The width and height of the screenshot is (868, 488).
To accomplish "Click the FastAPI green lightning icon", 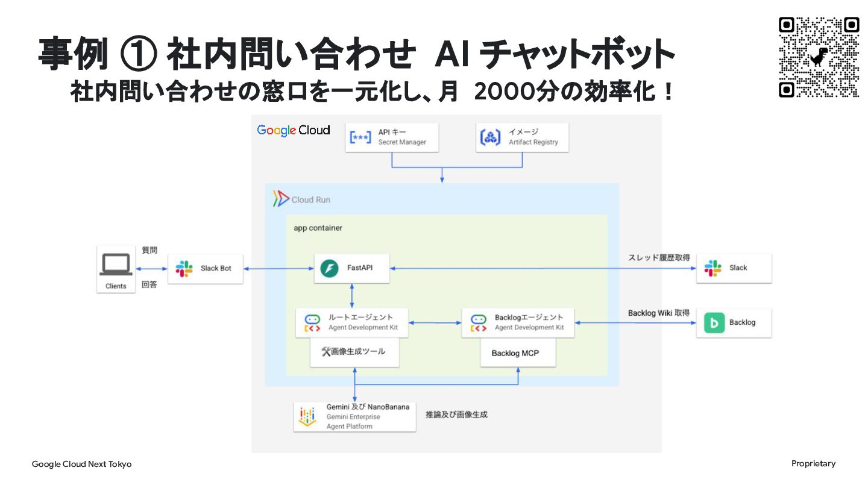I will pos(329,267).
